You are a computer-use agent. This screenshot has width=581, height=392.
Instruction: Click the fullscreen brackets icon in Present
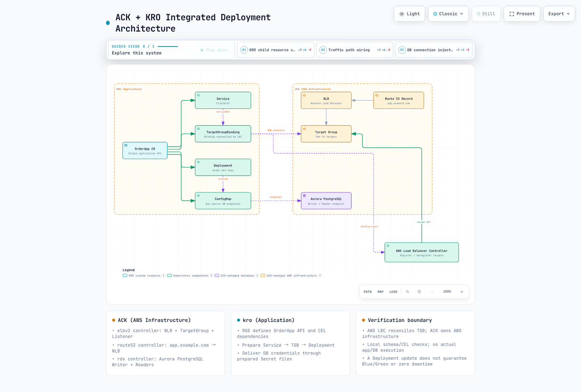coord(512,14)
